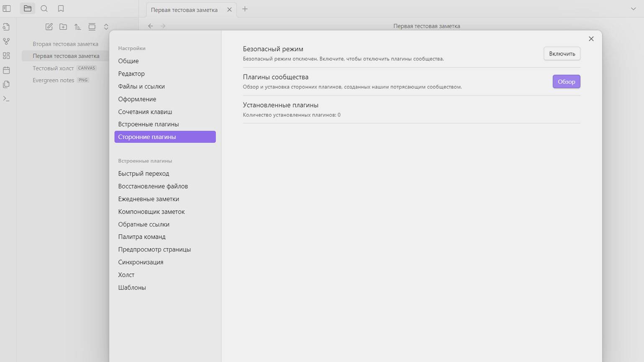Click the new note pencil icon
The height and width of the screenshot is (362, 644).
(x=49, y=27)
